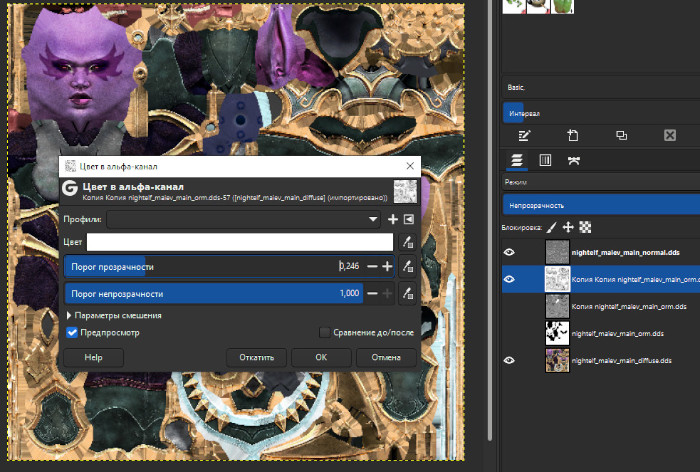700x472 pixels.
Task: Toggle lock alpha channel checkerboard icon
Action: point(585,227)
